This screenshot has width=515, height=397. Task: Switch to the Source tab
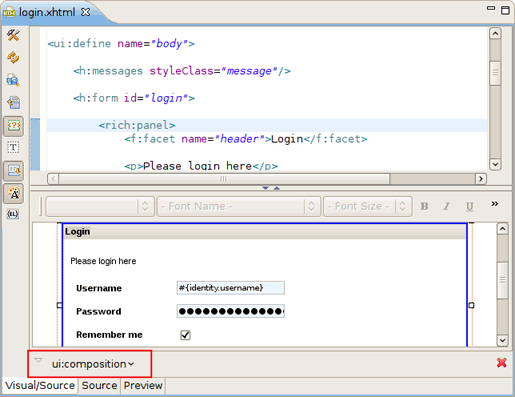click(x=99, y=386)
